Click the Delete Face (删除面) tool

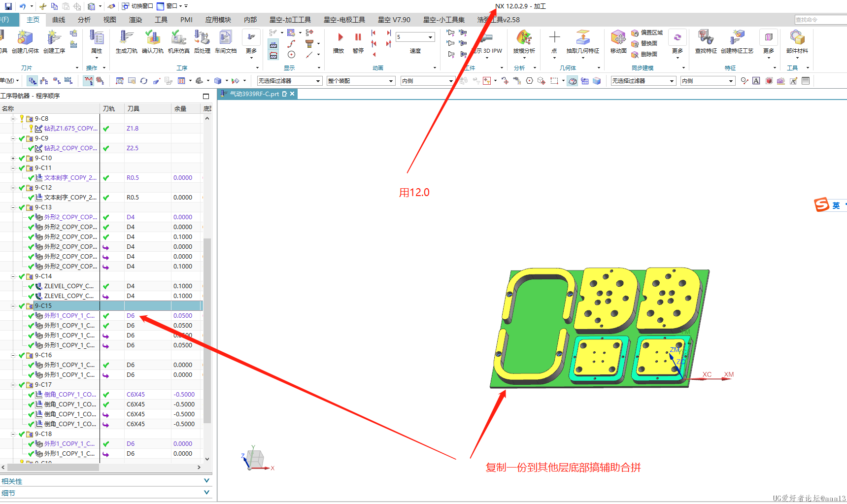644,54
